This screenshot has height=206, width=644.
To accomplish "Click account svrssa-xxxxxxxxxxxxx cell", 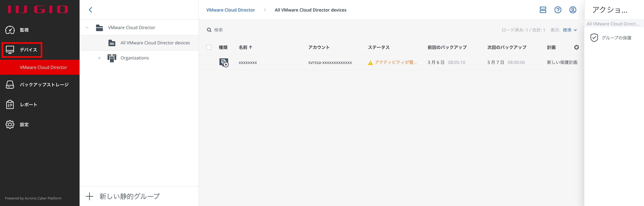I will (330, 63).
